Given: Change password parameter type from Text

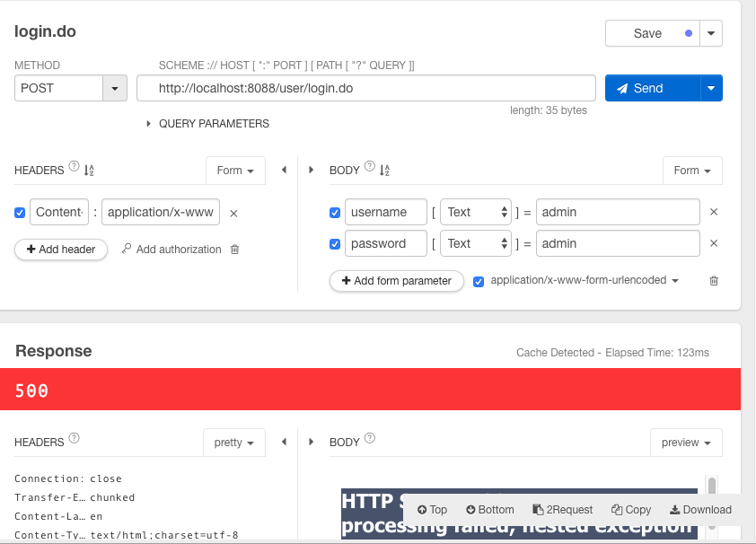Looking at the screenshot, I should [x=476, y=243].
